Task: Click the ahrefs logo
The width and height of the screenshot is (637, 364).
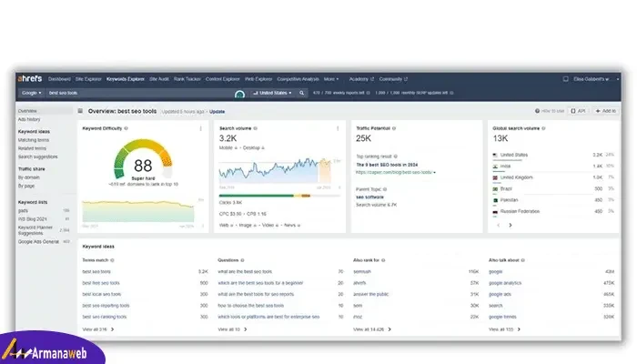Action: 30,78
